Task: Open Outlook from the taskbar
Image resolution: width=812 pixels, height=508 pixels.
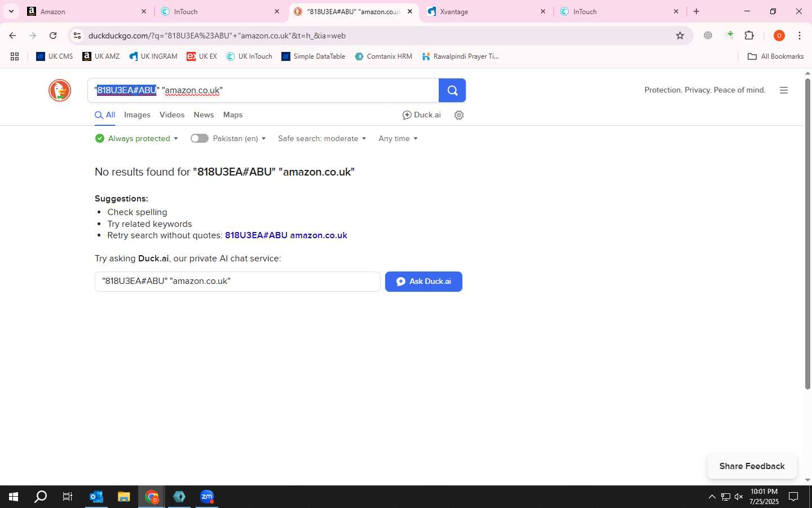Action: click(96, 497)
